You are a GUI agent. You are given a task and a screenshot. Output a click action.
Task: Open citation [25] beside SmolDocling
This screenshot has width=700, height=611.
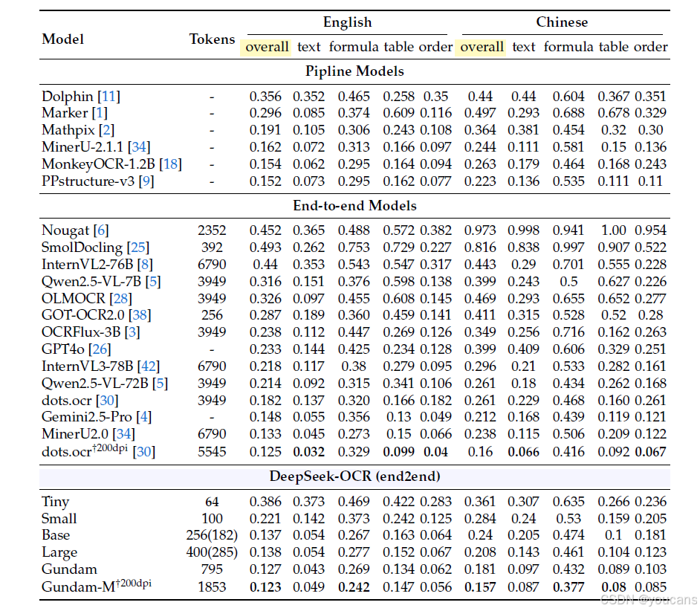pyautogui.click(x=138, y=248)
